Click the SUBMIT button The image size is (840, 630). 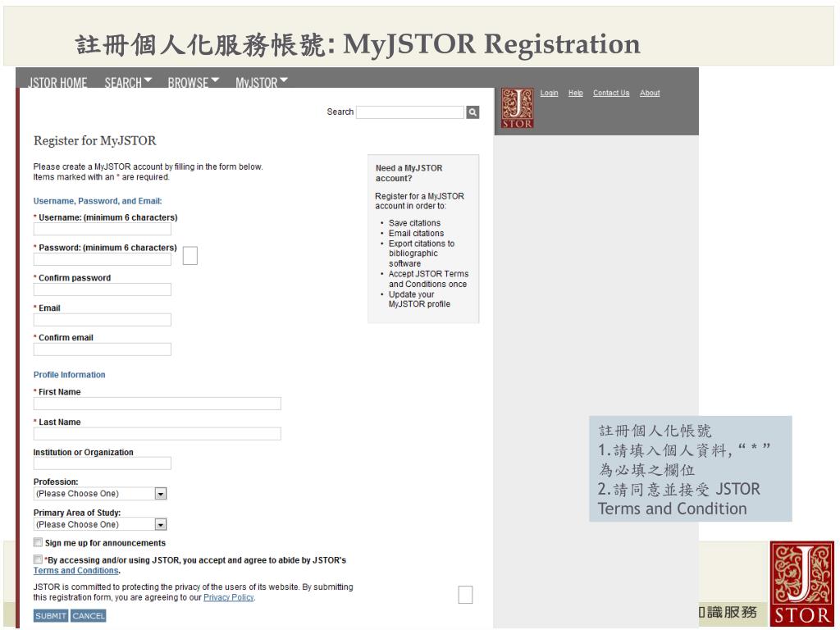[x=51, y=615]
